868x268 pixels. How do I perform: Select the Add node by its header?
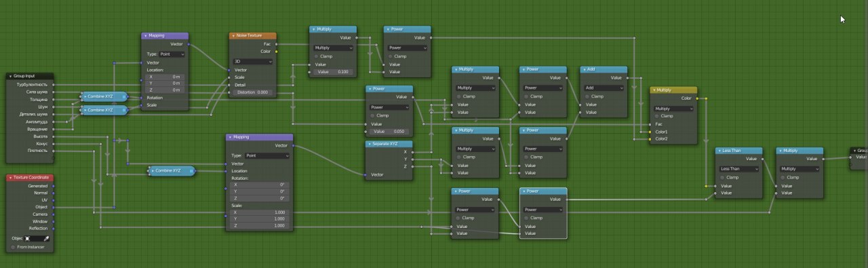[604, 69]
